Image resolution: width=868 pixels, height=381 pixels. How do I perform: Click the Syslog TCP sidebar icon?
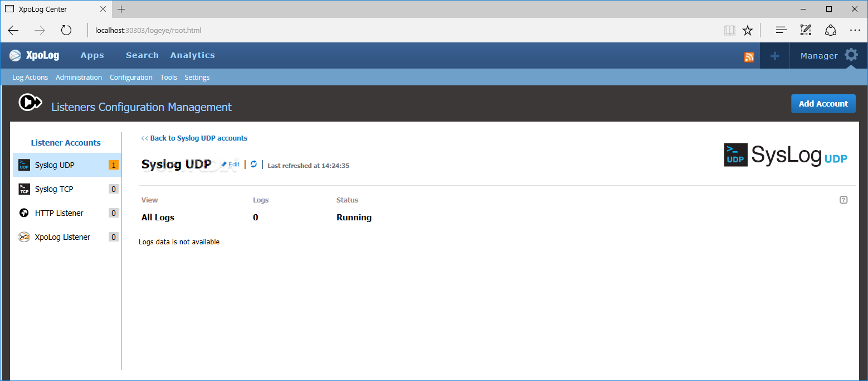tap(24, 189)
